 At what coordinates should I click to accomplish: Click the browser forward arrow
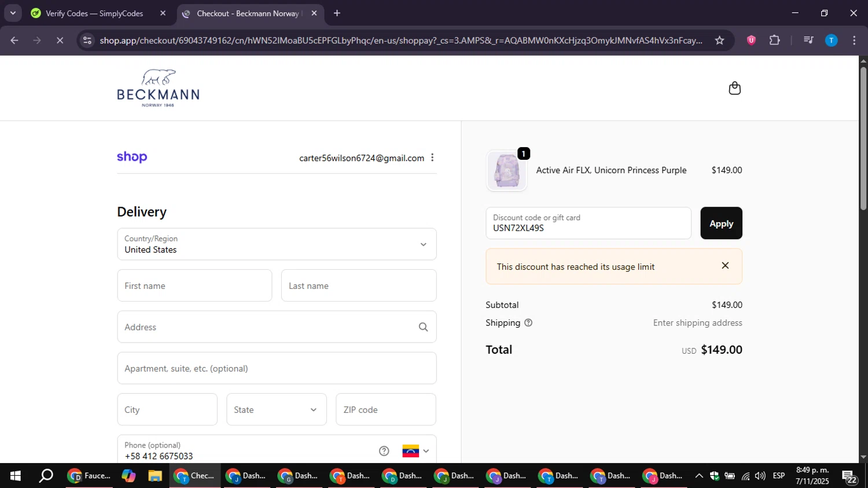(37, 40)
